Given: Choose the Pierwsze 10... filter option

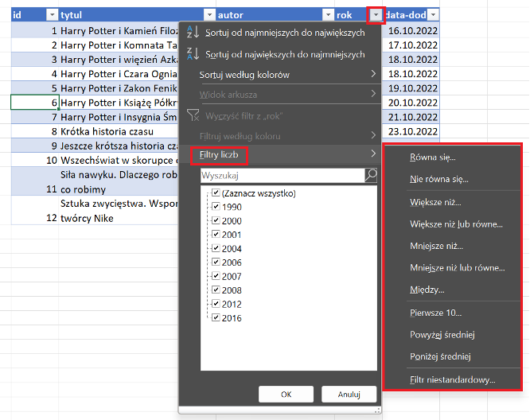Looking at the screenshot, I should coord(435,313).
